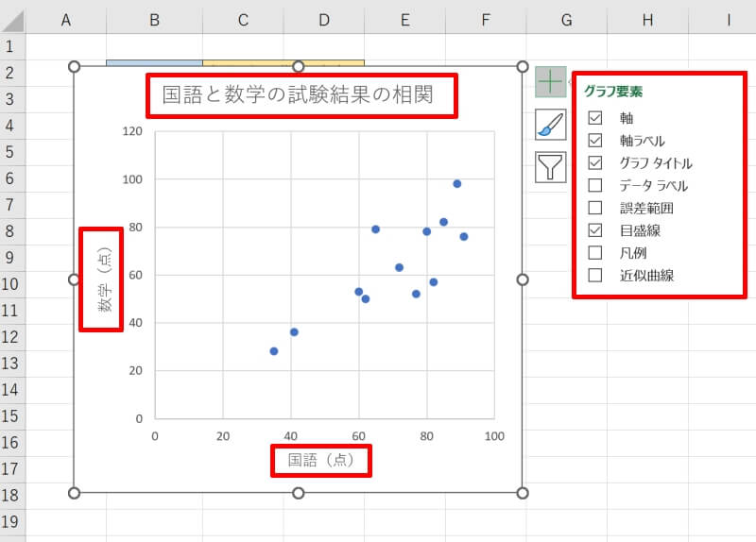The width and height of the screenshot is (756, 542).
Task: Disable the 目盛線 checkbox
Action: coord(595,230)
